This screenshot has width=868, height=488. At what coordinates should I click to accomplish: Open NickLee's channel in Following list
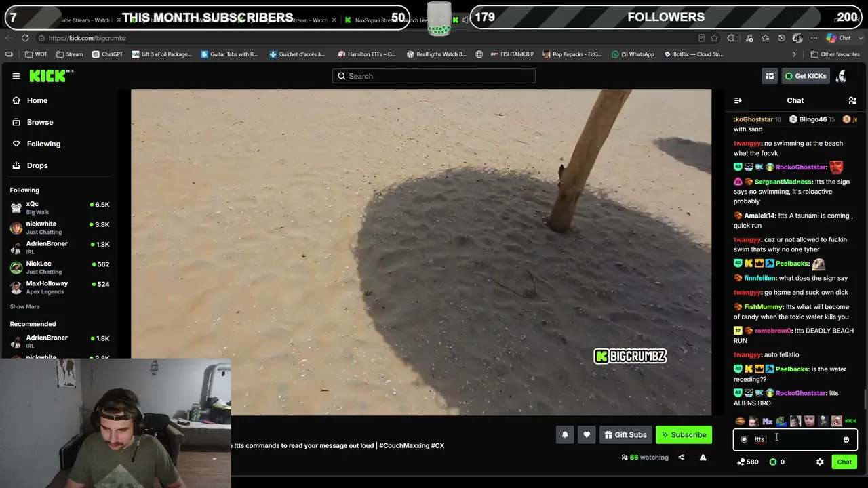(x=60, y=268)
